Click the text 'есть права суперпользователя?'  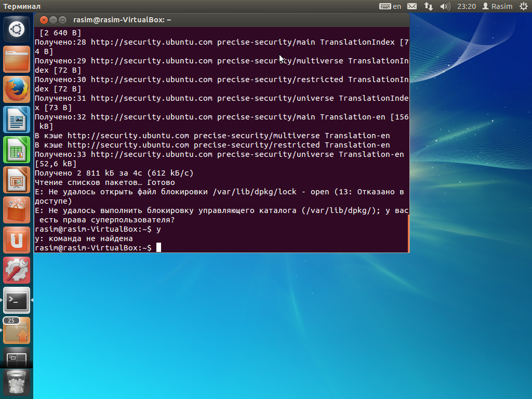[x=107, y=220]
